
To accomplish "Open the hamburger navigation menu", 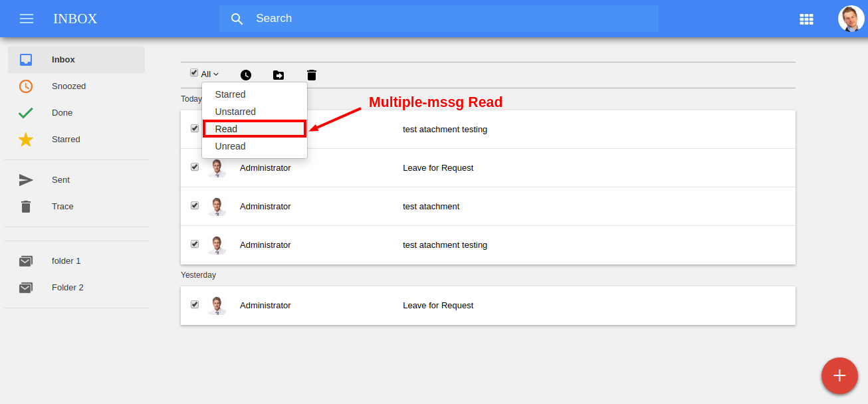I will tap(27, 19).
